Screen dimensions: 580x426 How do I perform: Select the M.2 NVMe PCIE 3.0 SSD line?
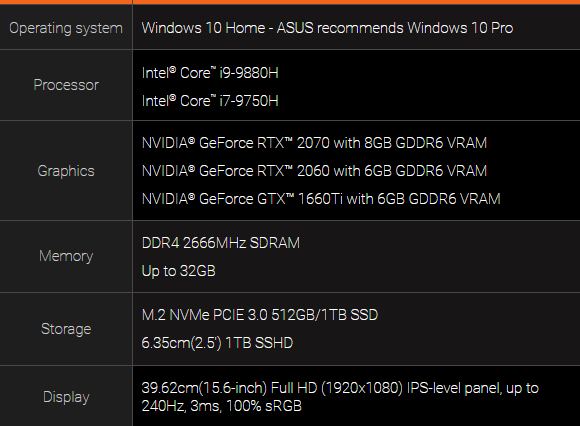[260, 315]
